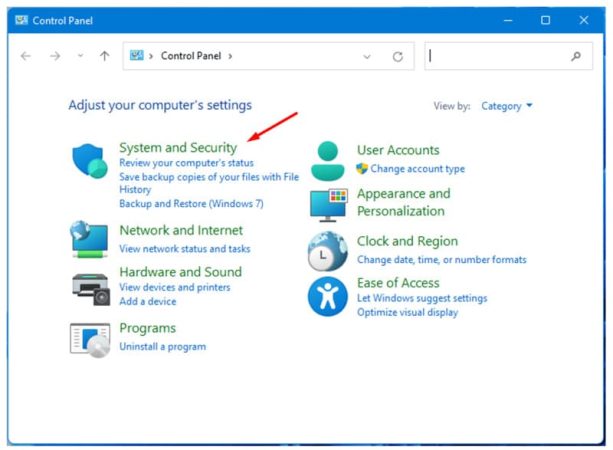The height and width of the screenshot is (450, 613).
Task: Open the Ease of Access icon
Action: [x=328, y=296]
